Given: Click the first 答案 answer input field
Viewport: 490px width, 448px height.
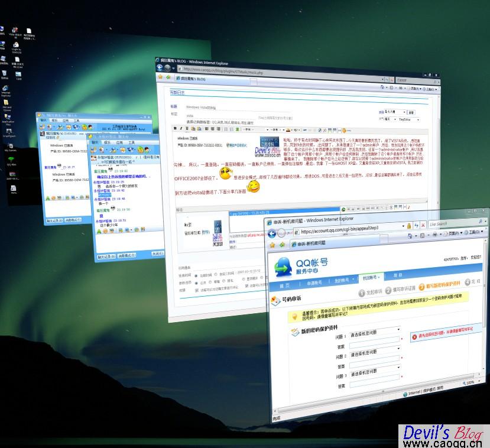Looking at the screenshot, I should coord(372,345).
